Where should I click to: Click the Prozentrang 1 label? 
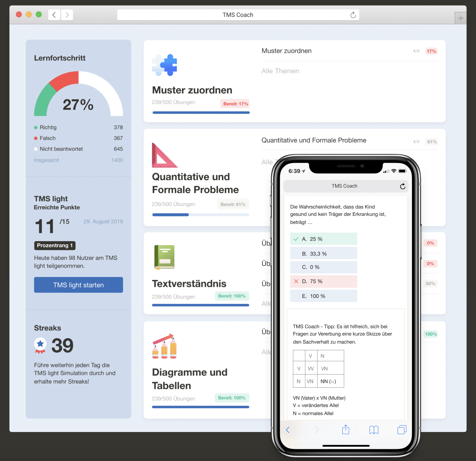[x=55, y=246]
